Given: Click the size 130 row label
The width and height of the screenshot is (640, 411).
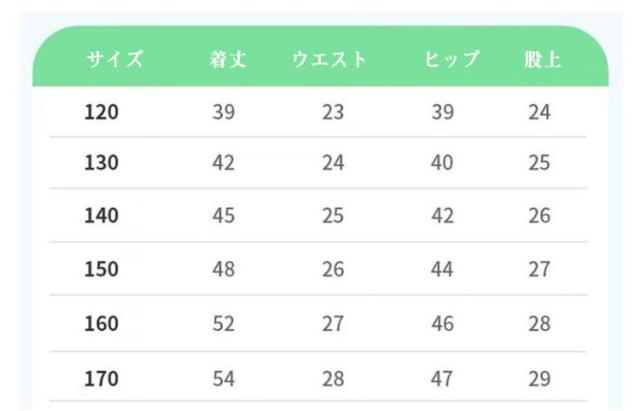Looking at the screenshot, I should (x=102, y=163).
